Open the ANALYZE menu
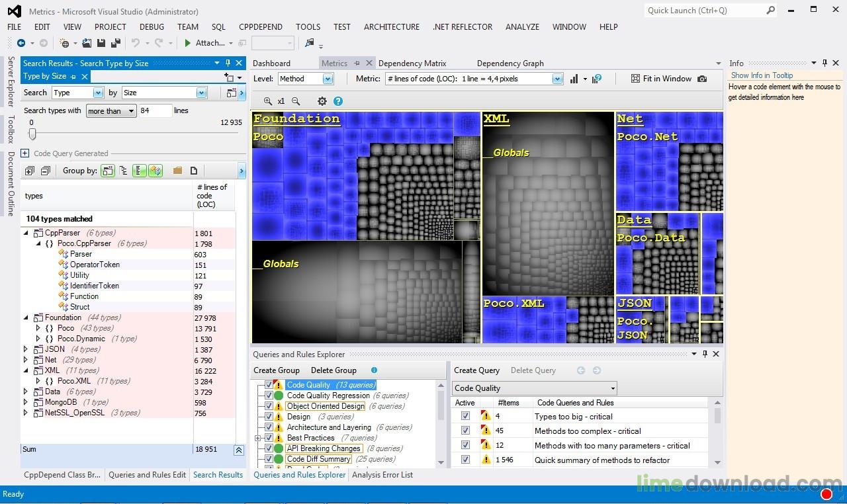The height and width of the screenshot is (504, 847). pos(522,26)
